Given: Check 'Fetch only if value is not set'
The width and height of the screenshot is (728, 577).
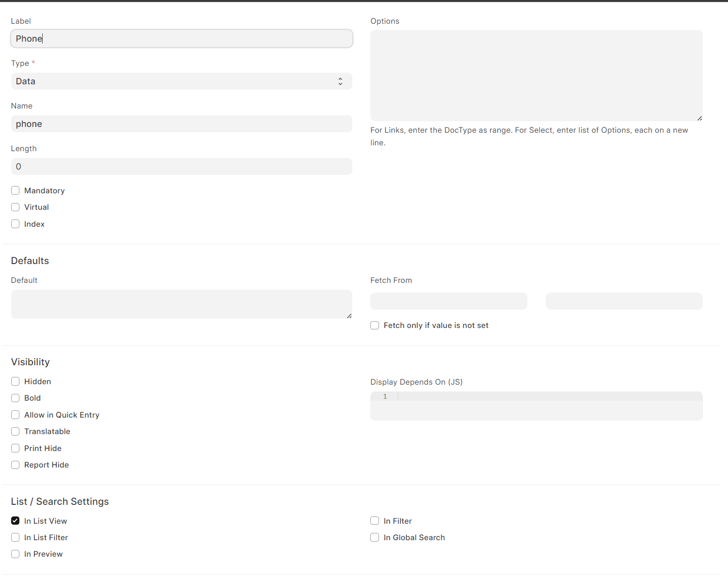Looking at the screenshot, I should point(375,325).
